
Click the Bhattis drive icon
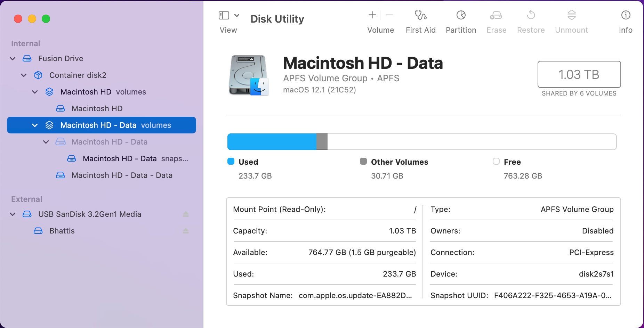pos(38,231)
